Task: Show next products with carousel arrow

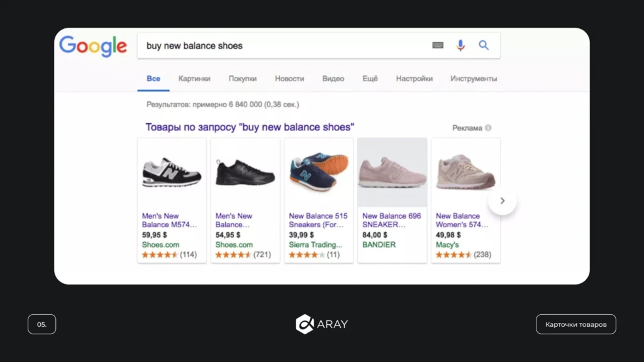Action: coord(502,201)
